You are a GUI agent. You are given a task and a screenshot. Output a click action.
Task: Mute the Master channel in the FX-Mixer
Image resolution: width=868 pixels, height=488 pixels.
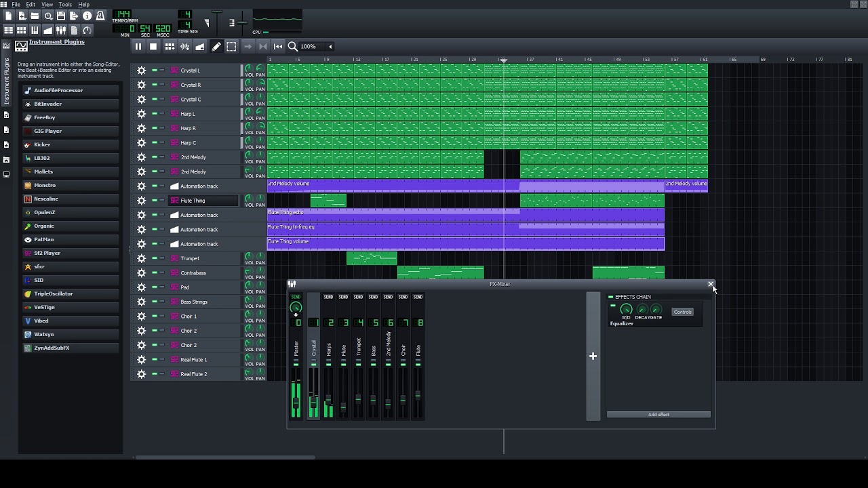(296, 365)
